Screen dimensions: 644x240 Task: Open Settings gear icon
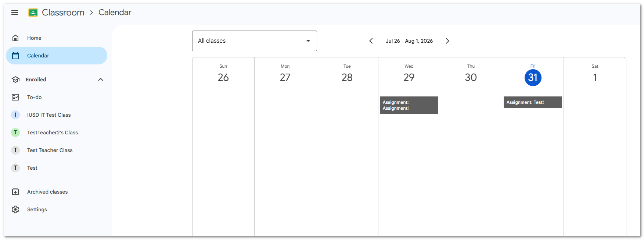pos(15,209)
